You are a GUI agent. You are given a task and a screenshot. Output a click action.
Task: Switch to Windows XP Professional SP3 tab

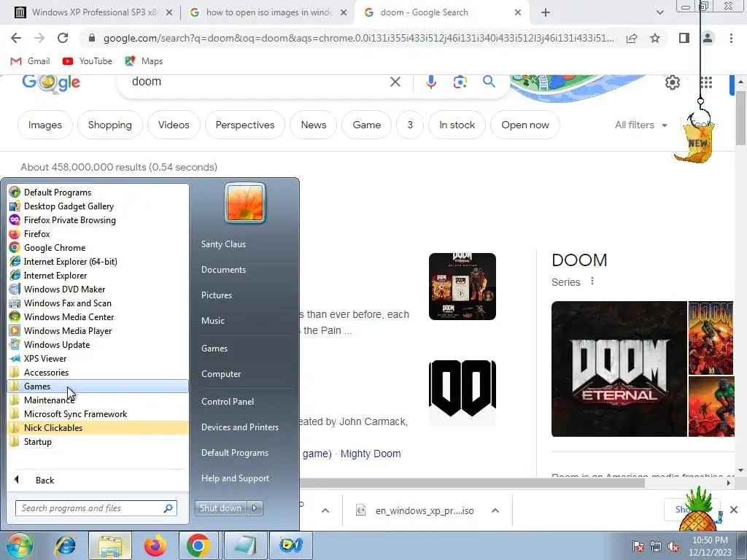(94, 12)
